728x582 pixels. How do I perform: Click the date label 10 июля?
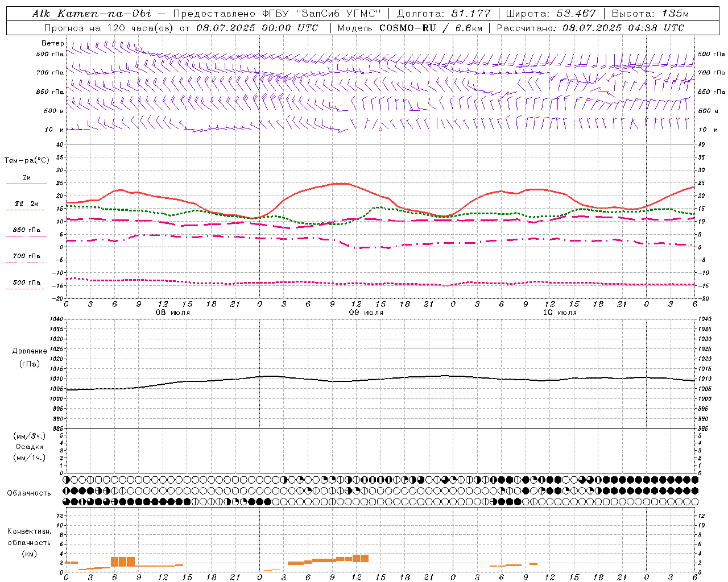[560, 313]
